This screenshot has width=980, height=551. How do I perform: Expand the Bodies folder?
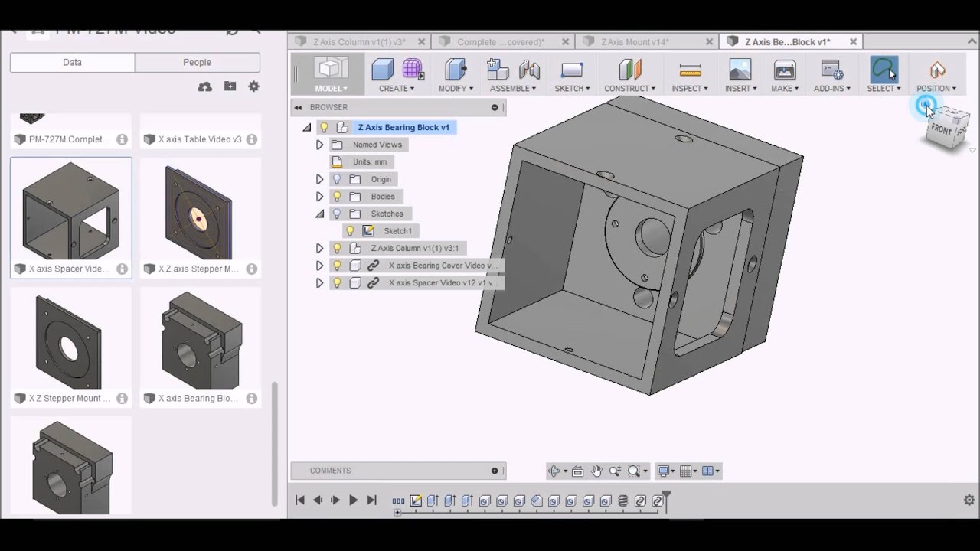tap(319, 197)
